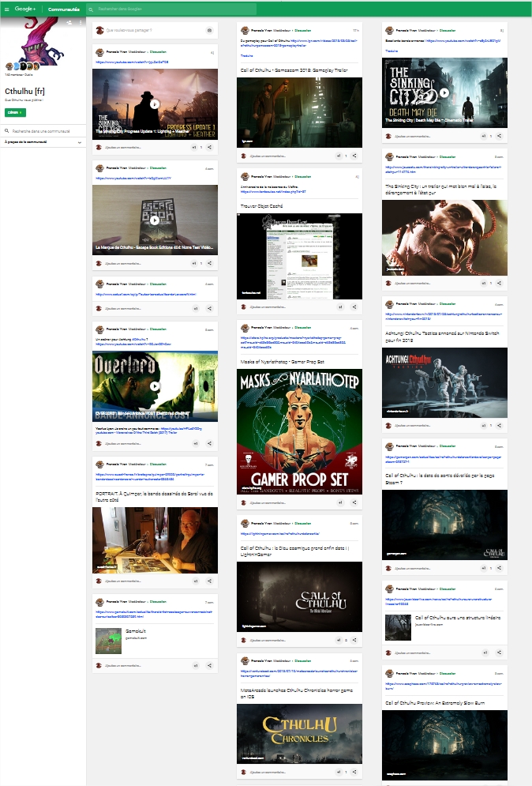Click 'Traduire' on the Death May Die post
This screenshot has width=532, height=786.
pyautogui.click(x=392, y=51)
